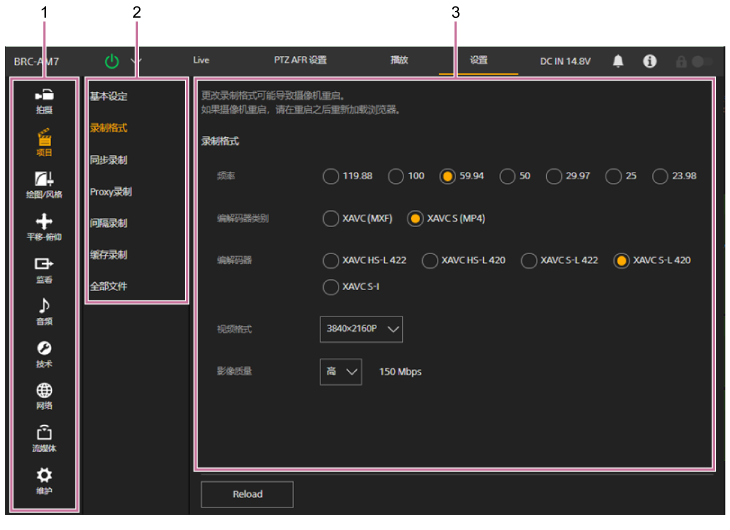The width and height of the screenshot is (730, 530).
Task: Choose XAVC (MXF) codec type
Action: pyautogui.click(x=331, y=218)
